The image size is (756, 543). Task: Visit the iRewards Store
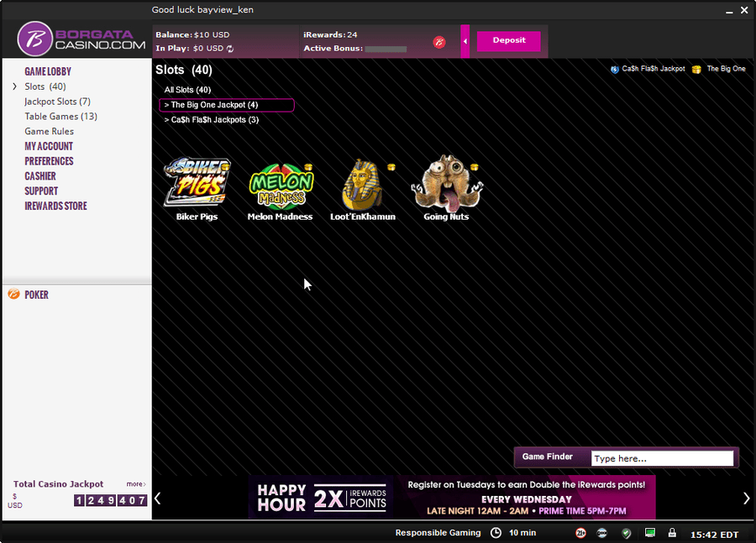pos(56,206)
